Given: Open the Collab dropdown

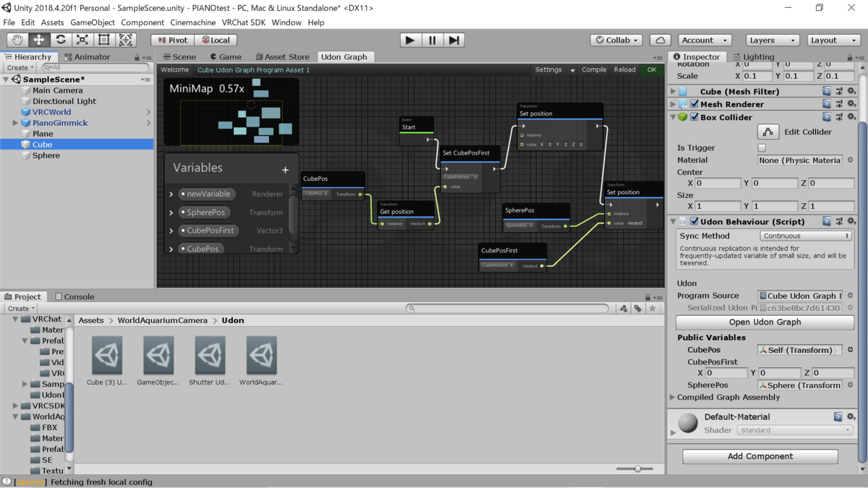Looking at the screenshot, I should click(616, 40).
